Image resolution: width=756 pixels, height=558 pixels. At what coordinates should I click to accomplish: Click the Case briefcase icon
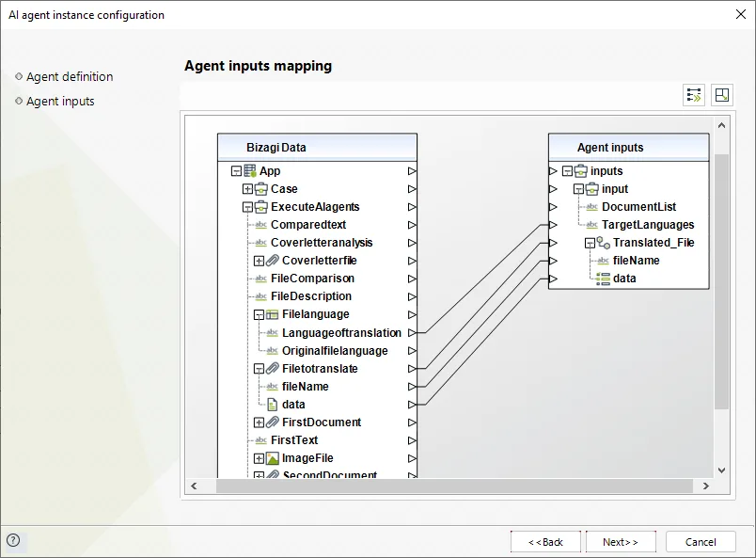click(260, 189)
